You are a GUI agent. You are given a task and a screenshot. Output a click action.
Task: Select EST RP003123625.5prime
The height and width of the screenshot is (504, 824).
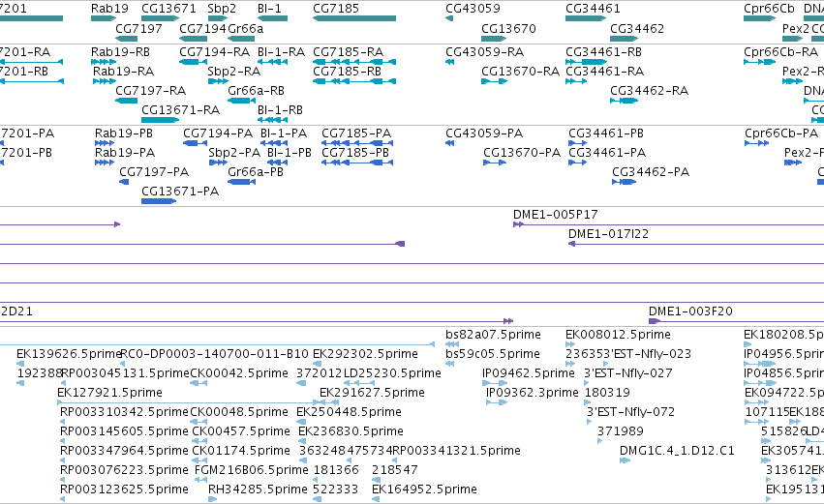[124, 489]
